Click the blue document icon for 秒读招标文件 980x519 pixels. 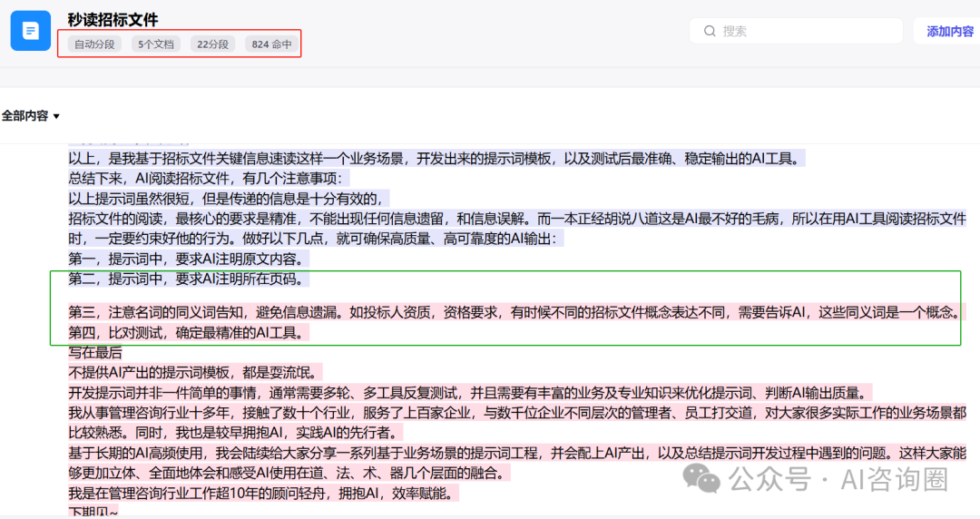[x=30, y=31]
